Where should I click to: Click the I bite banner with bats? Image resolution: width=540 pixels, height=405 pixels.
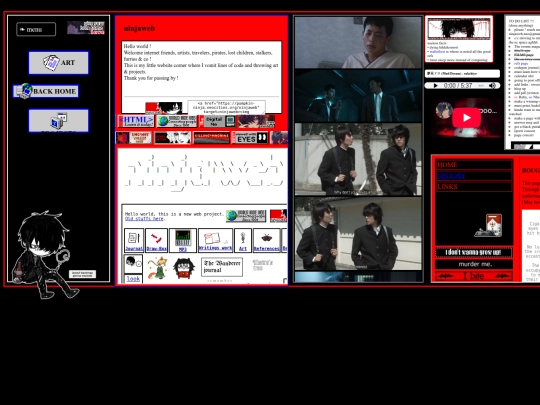coord(474,276)
